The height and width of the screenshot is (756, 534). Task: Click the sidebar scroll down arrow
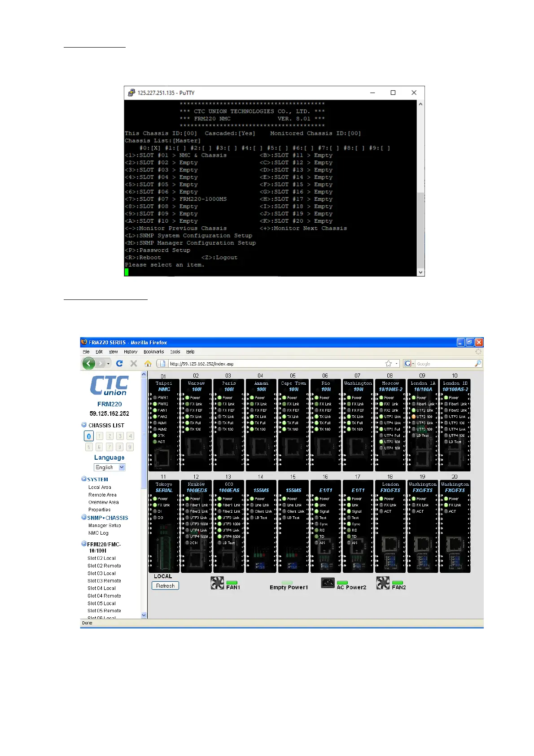point(144,615)
